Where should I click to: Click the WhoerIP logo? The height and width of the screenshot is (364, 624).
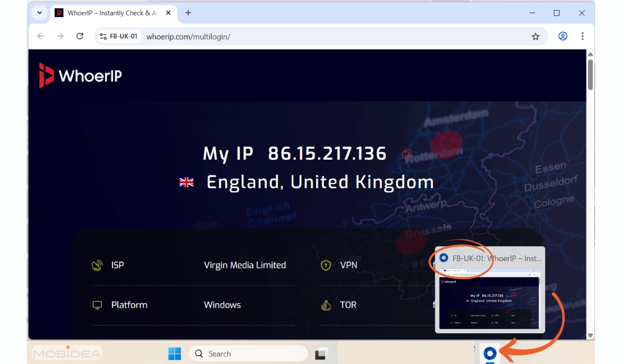click(80, 75)
